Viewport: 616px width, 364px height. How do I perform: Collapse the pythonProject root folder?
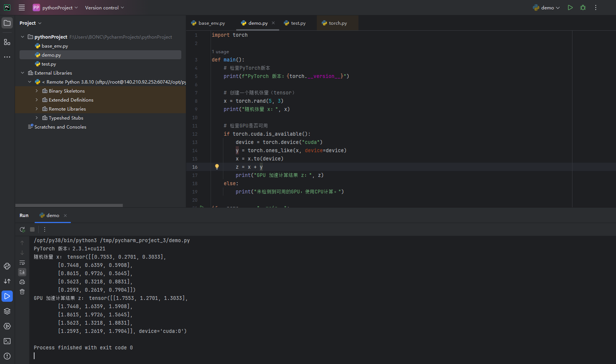pyautogui.click(x=23, y=37)
